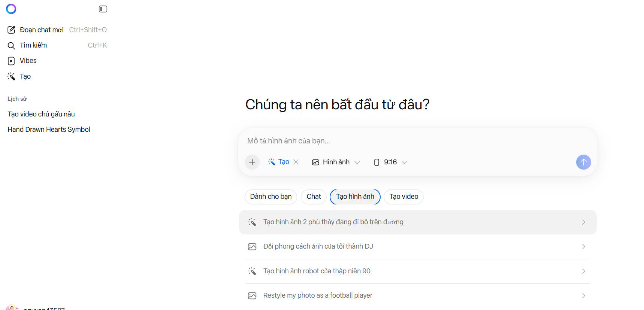
Task: Click the portrait ratio icon beside 9:16
Action: (377, 162)
